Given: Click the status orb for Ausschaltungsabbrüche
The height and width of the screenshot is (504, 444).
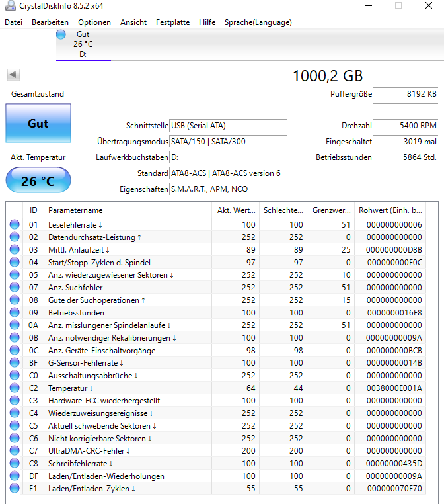Looking at the screenshot, I should pos(15,375).
